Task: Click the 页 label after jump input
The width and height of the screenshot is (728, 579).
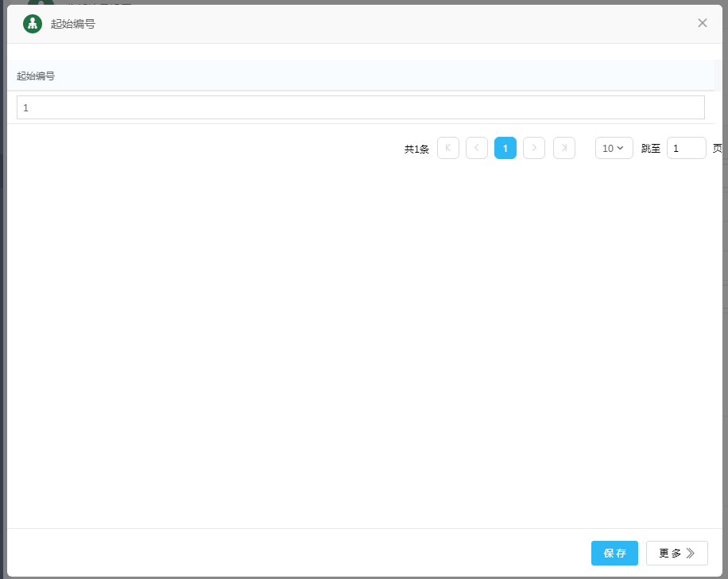Action: click(x=717, y=149)
